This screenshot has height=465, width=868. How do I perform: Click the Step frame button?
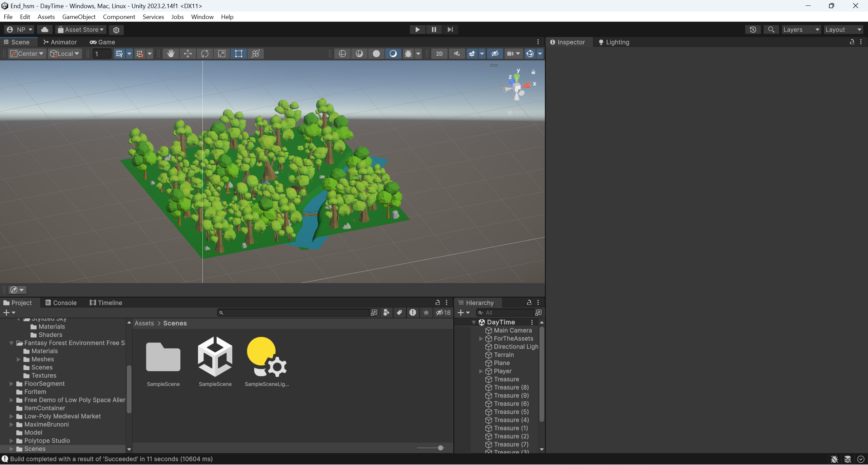(x=450, y=30)
